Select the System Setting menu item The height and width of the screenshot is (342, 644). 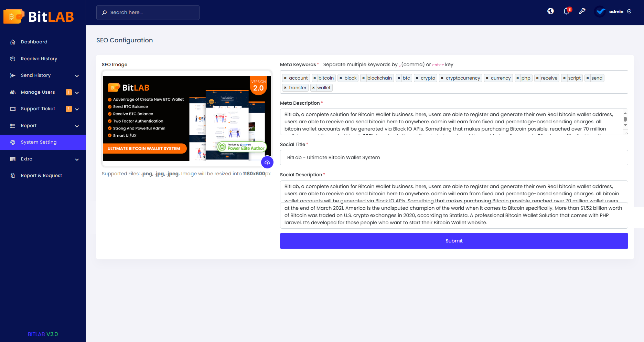click(x=39, y=142)
